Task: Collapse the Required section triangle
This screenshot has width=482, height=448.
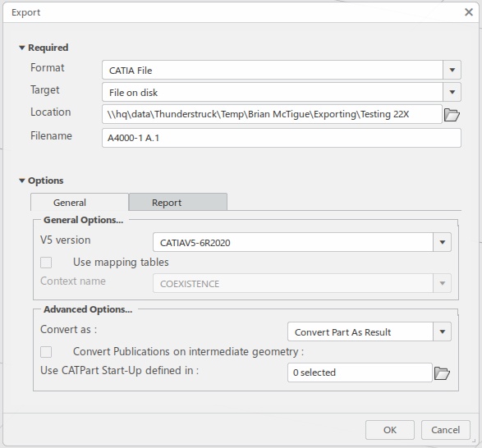Action: click(22, 48)
